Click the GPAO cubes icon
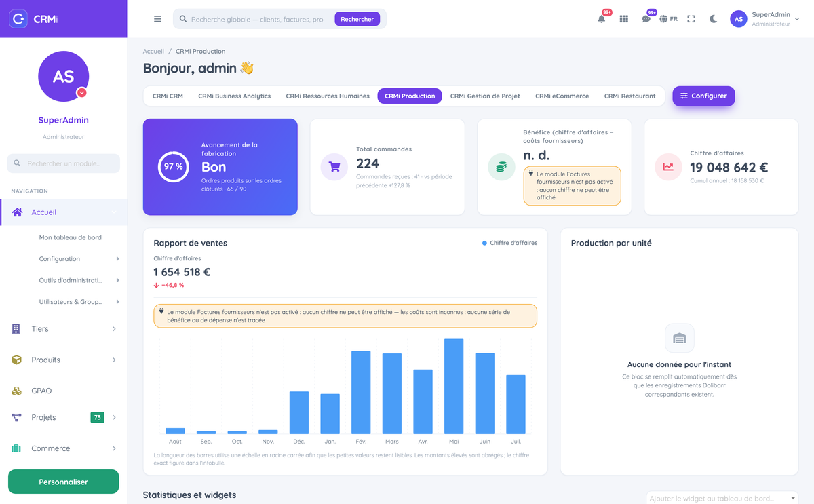The image size is (814, 504). [x=16, y=391]
